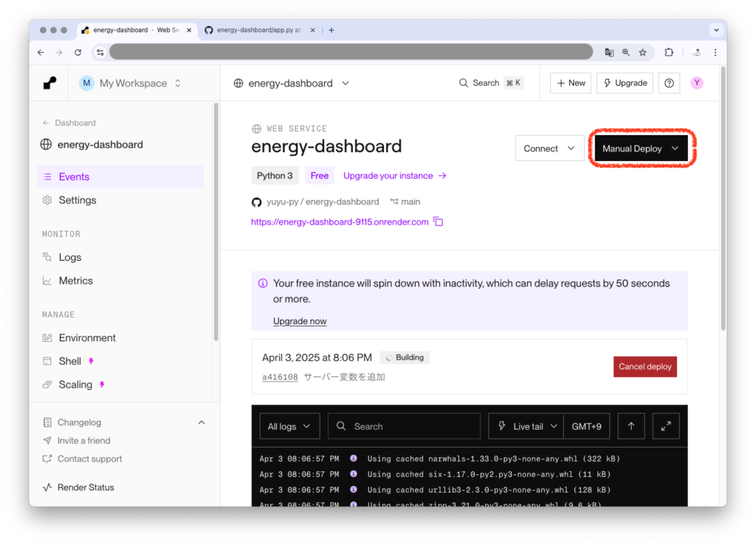This screenshot has height=545, width=756.
Task: Click the Search ⌘K button in header
Action: pos(490,83)
